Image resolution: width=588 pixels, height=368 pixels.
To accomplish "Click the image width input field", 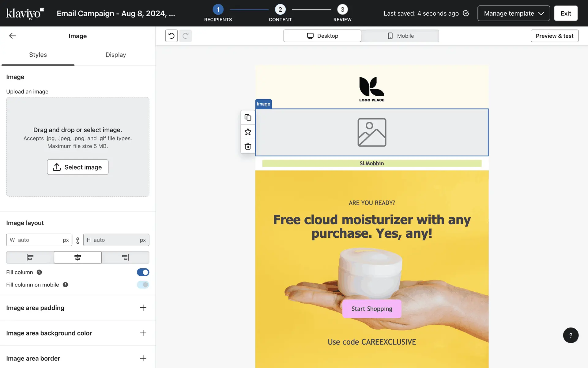I will [x=39, y=240].
